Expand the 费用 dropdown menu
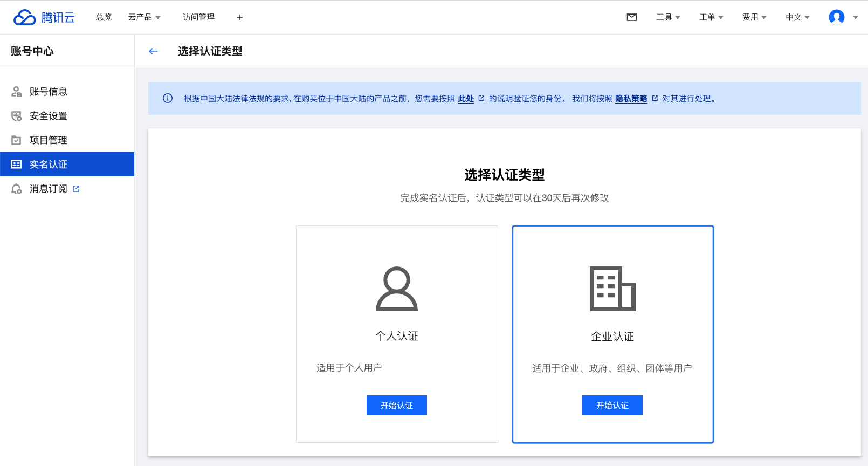Viewport: 868px width, 466px height. tap(754, 17)
